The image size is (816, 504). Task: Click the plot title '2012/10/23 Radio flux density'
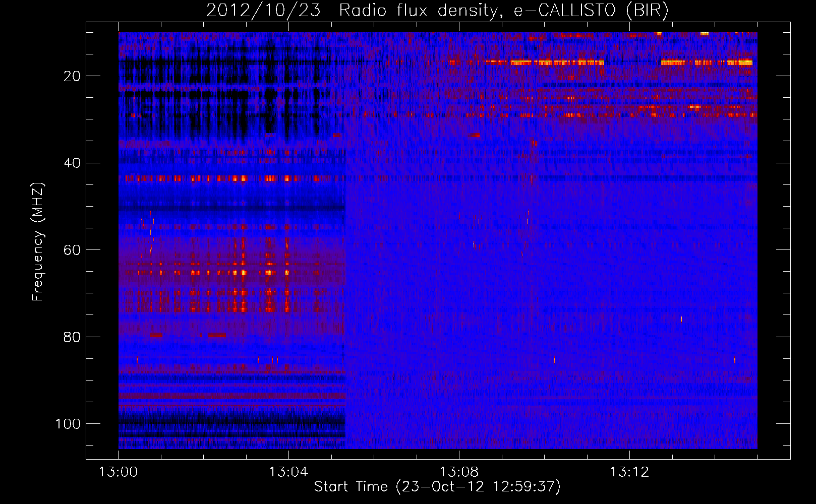(437, 11)
